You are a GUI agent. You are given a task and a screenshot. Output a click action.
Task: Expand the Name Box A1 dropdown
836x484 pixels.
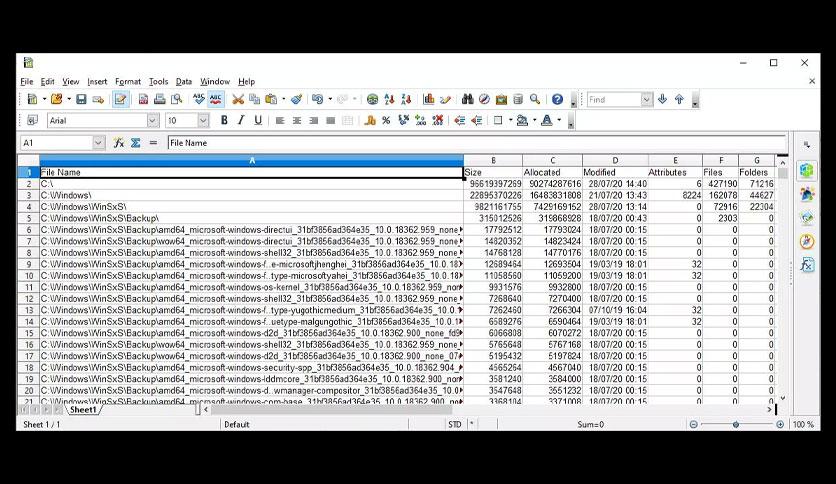98,143
